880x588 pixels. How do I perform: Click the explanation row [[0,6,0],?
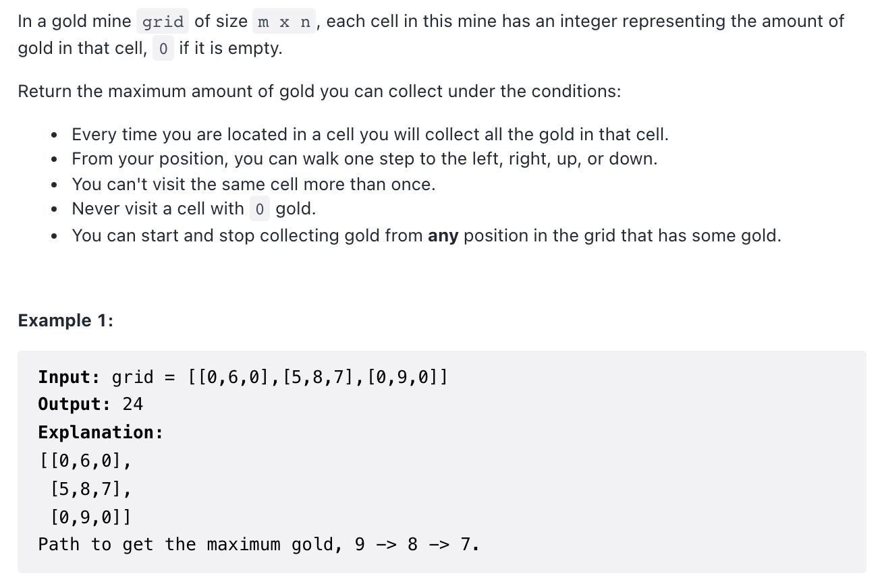coord(85,461)
